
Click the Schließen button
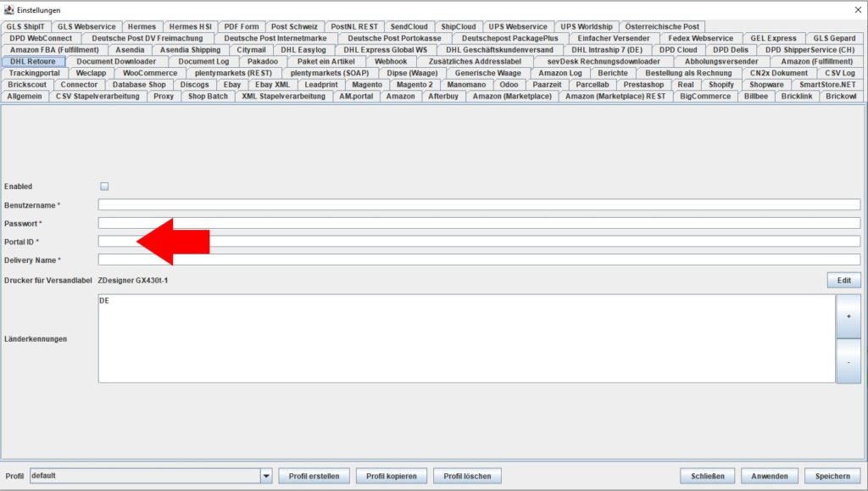coord(708,476)
